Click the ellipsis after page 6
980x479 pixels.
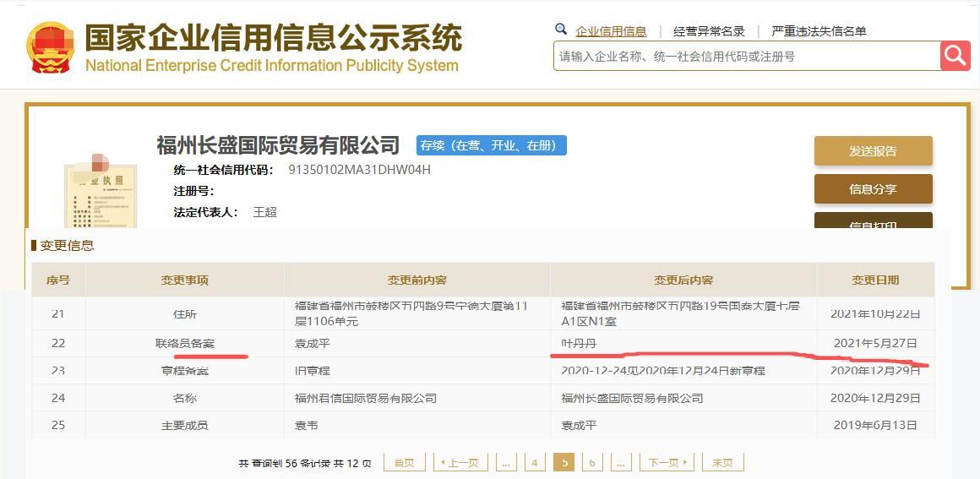(621, 462)
